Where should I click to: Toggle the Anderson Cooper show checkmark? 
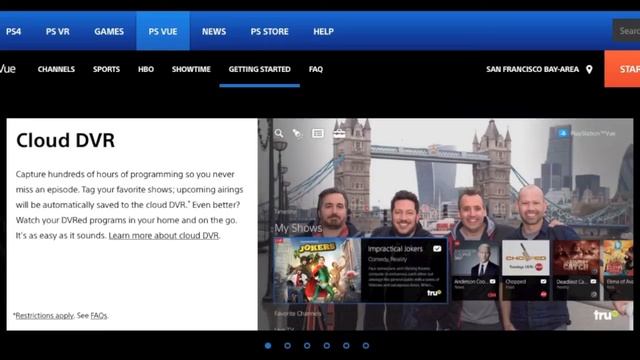coord(493,282)
